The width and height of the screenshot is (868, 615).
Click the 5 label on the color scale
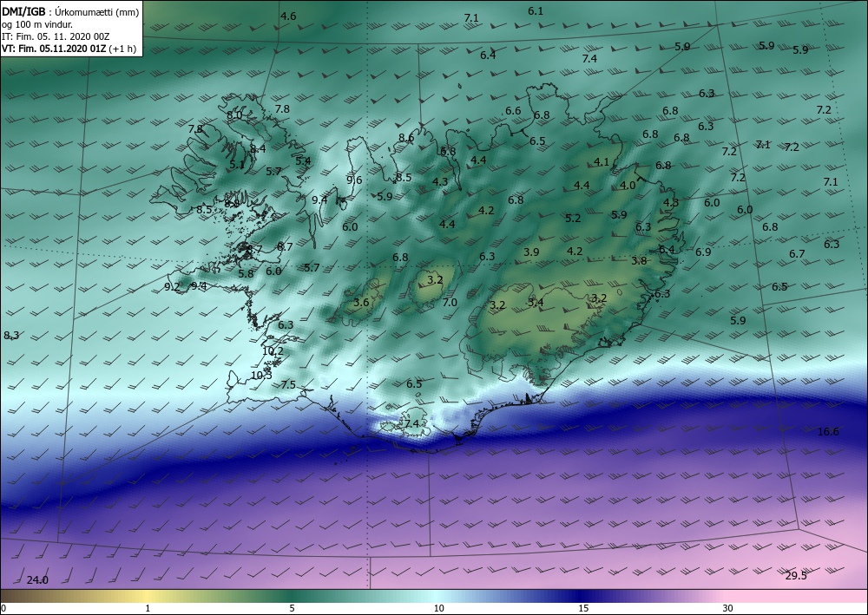pyautogui.click(x=292, y=608)
